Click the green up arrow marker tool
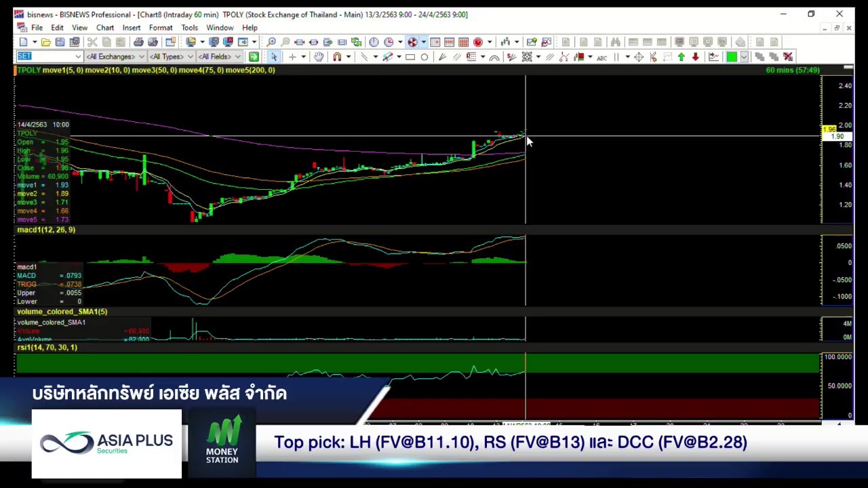 point(682,57)
